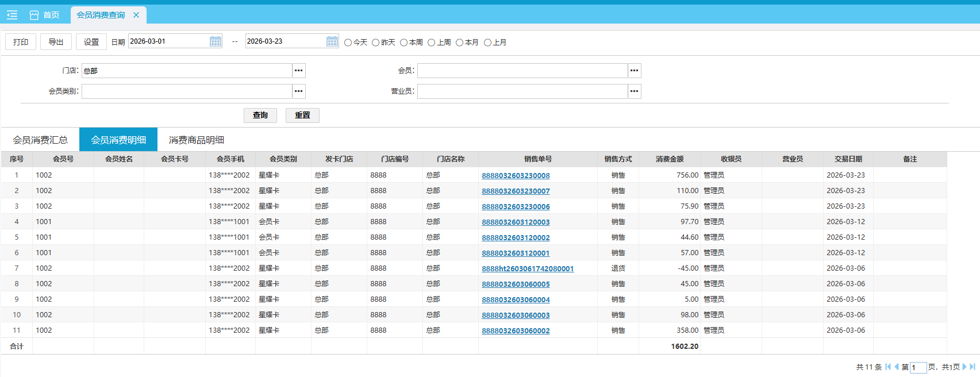The height and width of the screenshot is (377, 980).
Task: Close the 会员消费查询 tab
Action: coord(136,15)
